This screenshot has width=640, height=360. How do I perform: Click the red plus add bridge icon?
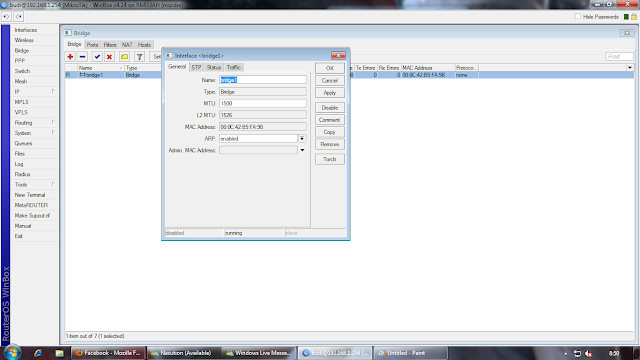click(70, 57)
